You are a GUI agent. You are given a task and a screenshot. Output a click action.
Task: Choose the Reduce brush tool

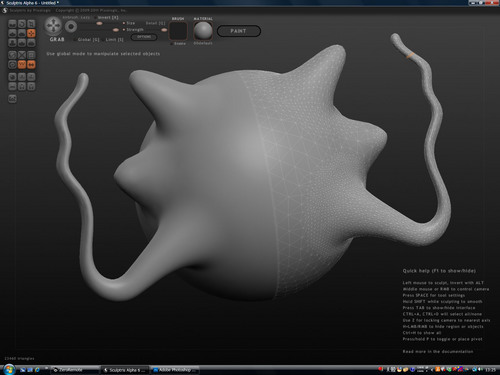12,55
